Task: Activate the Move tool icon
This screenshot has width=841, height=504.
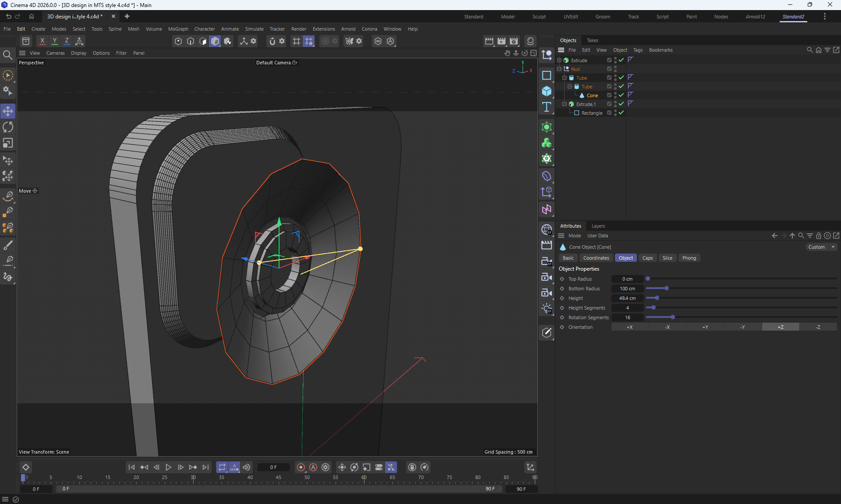Action: point(8,111)
